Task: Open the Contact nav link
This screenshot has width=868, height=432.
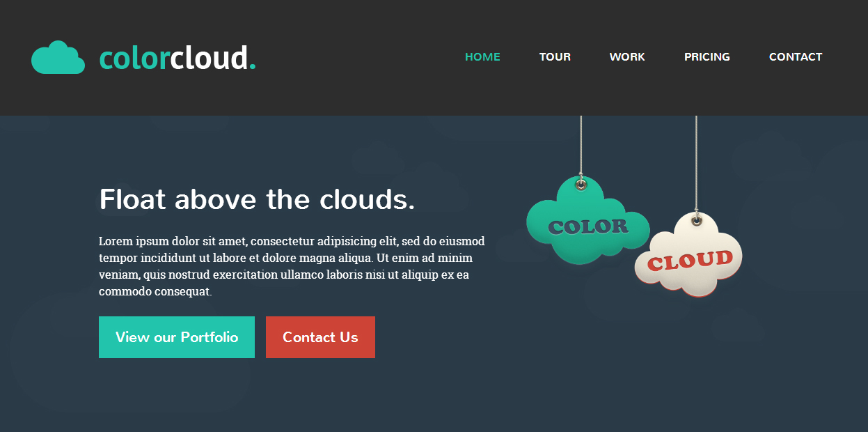Action: (796, 57)
